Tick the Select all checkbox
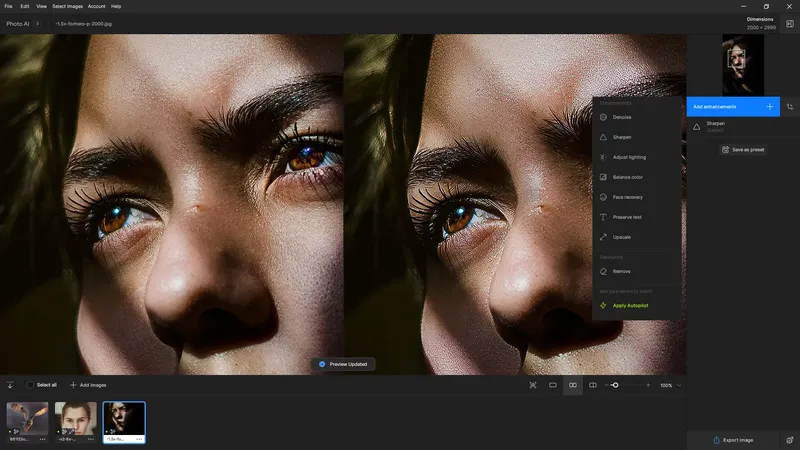Image resolution: width=800 pixels, height=450 pixels. pos(30,385)
